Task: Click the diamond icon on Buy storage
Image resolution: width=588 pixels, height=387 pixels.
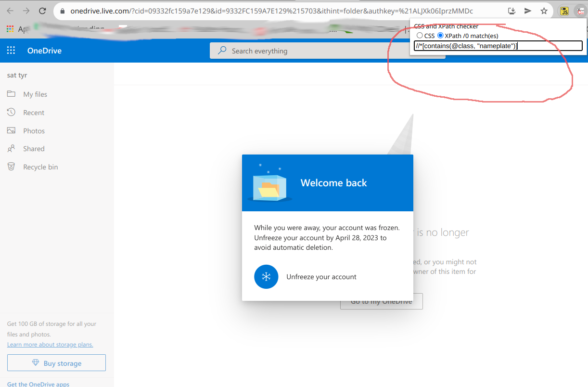Action: point(36,363)
